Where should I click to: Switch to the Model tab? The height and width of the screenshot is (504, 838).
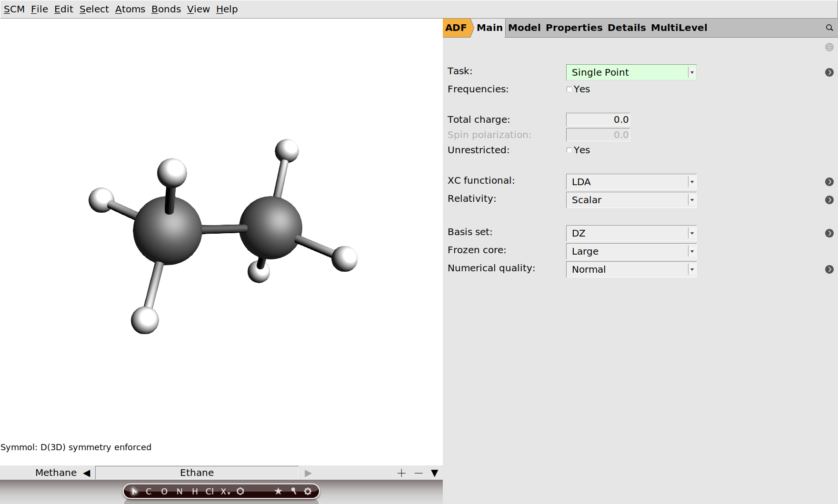(x=523, y=28)
